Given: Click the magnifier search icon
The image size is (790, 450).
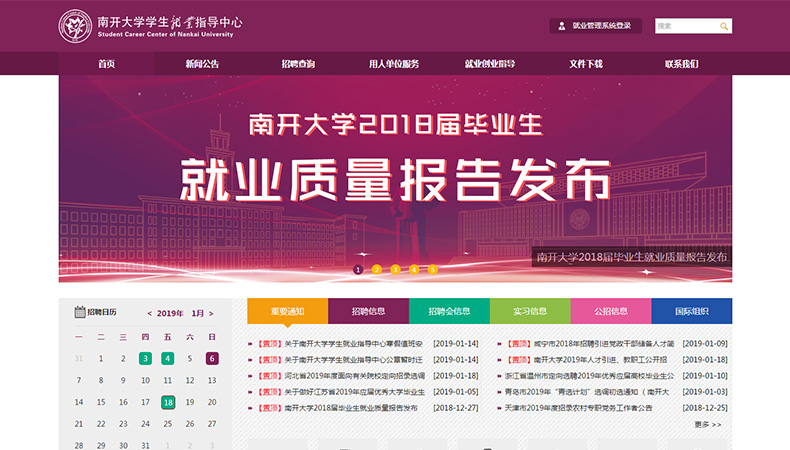Looking at the screenshot, I should coord(724,26).
